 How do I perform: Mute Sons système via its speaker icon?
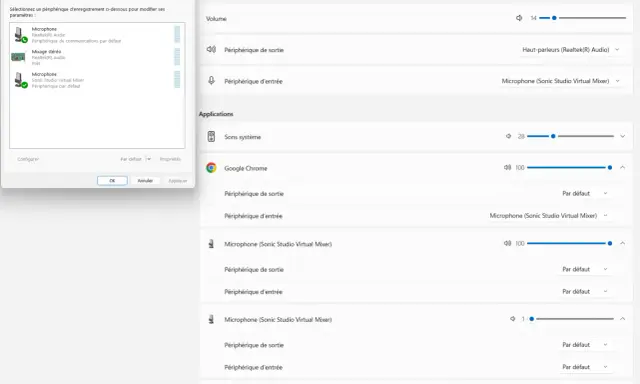pos(508,136)
